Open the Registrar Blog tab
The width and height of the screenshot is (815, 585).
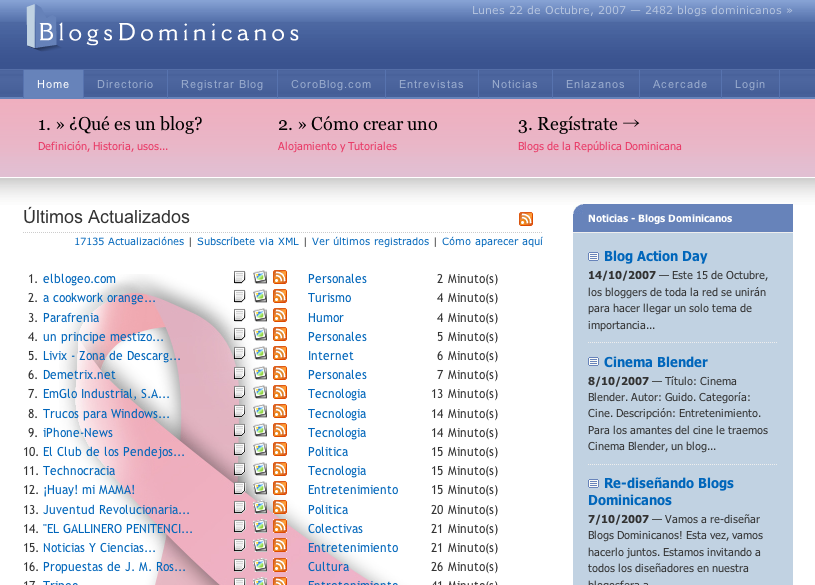click(x=222, y=84)
